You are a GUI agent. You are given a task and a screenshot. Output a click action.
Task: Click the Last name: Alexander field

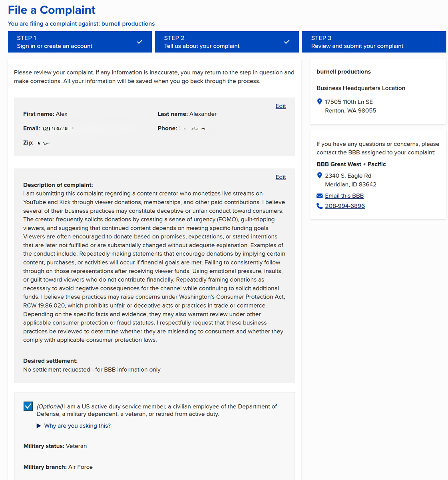coord(187,114)
